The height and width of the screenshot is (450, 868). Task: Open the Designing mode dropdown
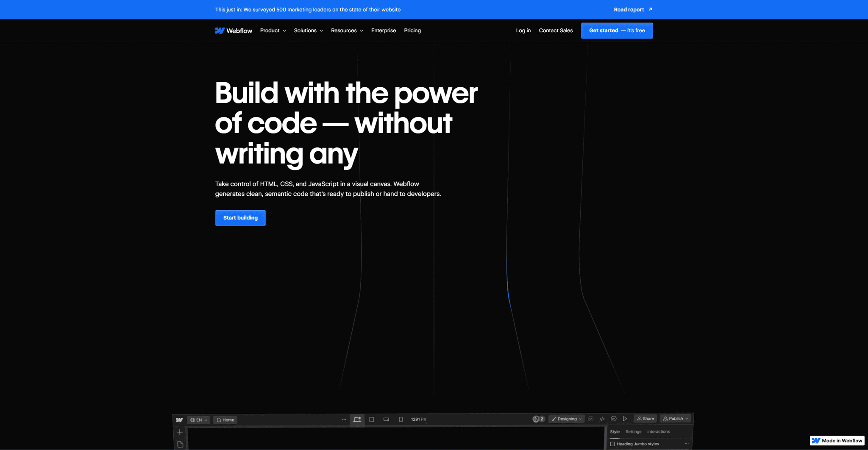[x=567, y=419]
